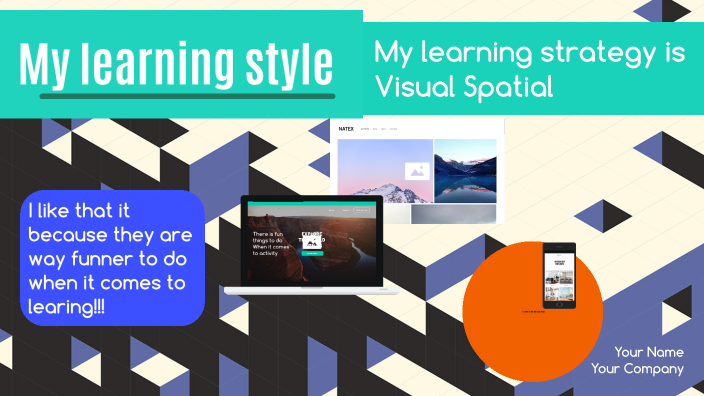The image size is (704, 396).
Task: Click the phone mockup image
Action: click(559, 276)
